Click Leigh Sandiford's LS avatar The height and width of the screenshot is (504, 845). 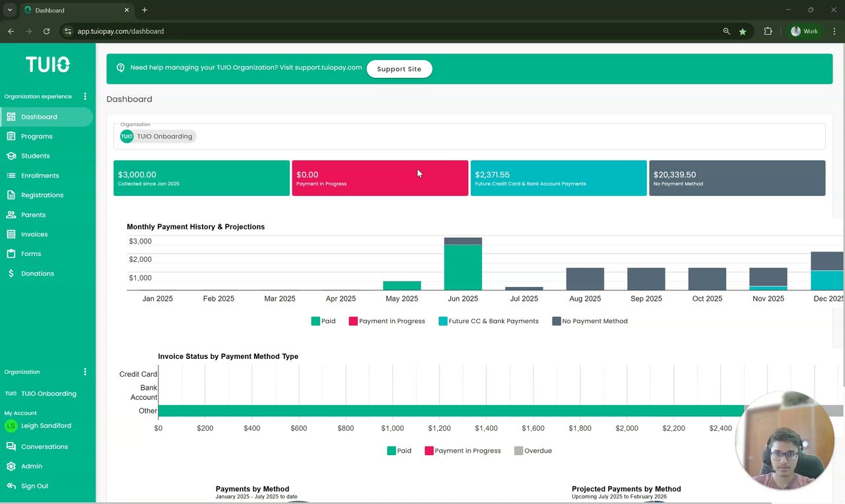[11, 426]
